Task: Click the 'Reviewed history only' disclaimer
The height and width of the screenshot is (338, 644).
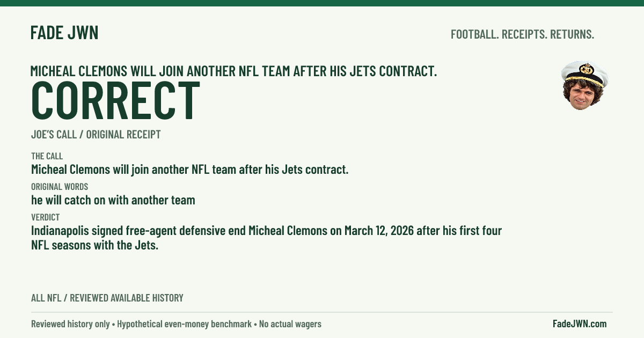Action: click(70, 324)
